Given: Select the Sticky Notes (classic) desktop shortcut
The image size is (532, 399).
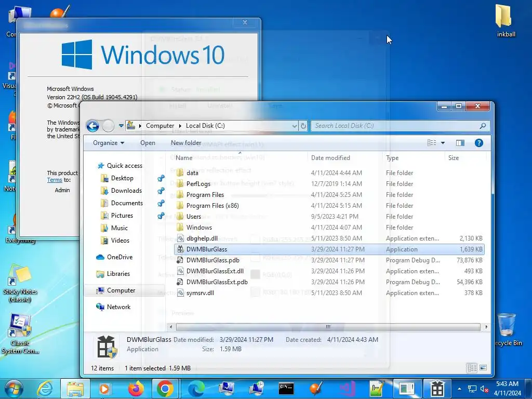Looking at the screenshot, I should coord(20,284).
